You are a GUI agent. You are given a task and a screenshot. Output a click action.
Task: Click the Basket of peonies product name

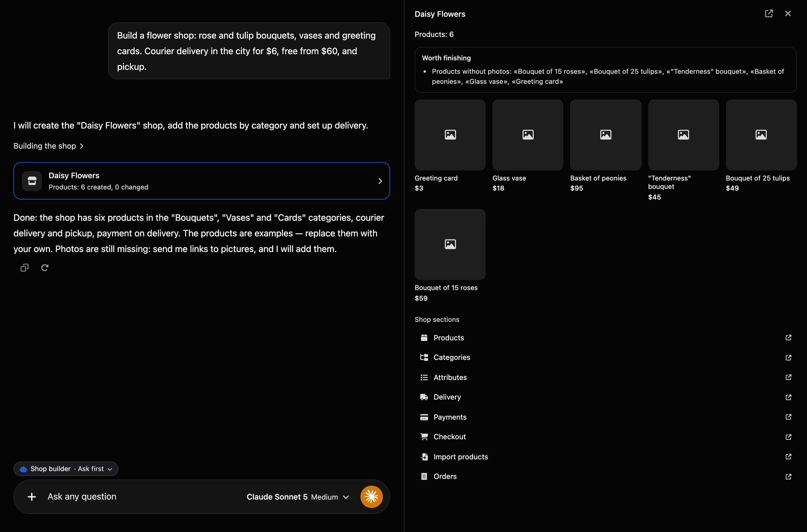point(598,178)
